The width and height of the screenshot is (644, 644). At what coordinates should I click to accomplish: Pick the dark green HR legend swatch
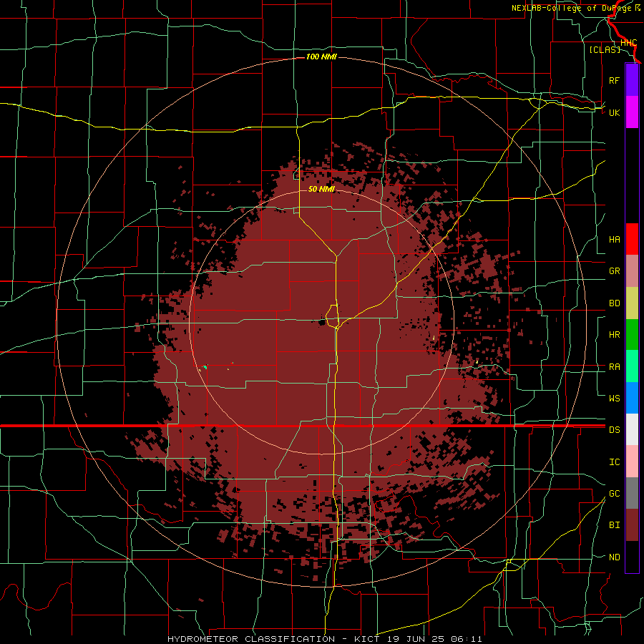coord(632,335)
